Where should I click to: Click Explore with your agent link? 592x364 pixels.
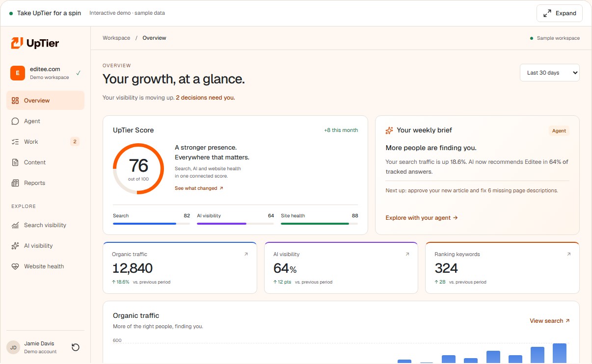(422, 218)
